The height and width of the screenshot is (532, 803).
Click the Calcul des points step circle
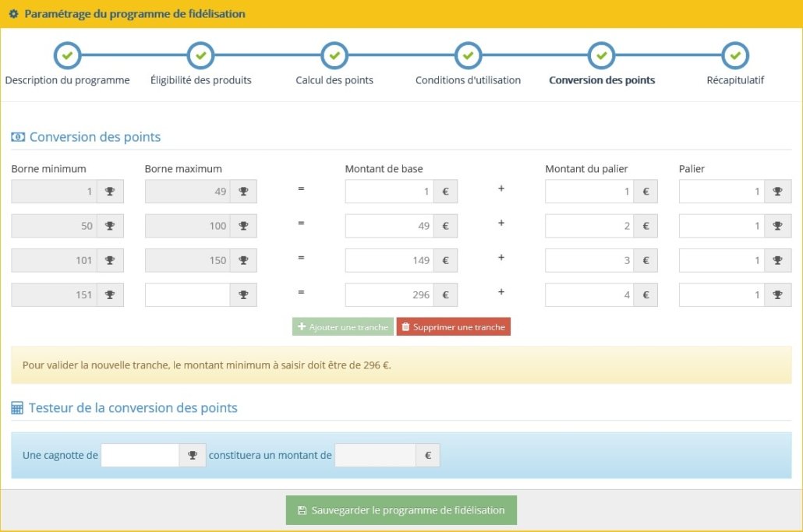[334, 56]
